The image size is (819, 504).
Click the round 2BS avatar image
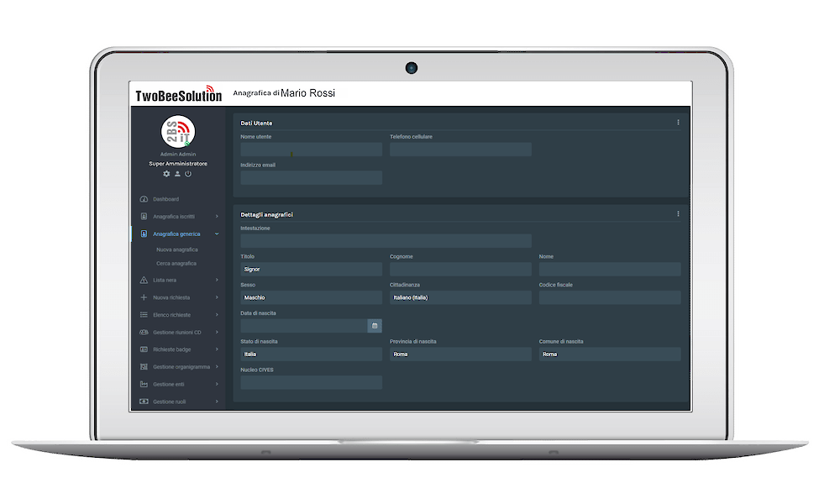178,132
